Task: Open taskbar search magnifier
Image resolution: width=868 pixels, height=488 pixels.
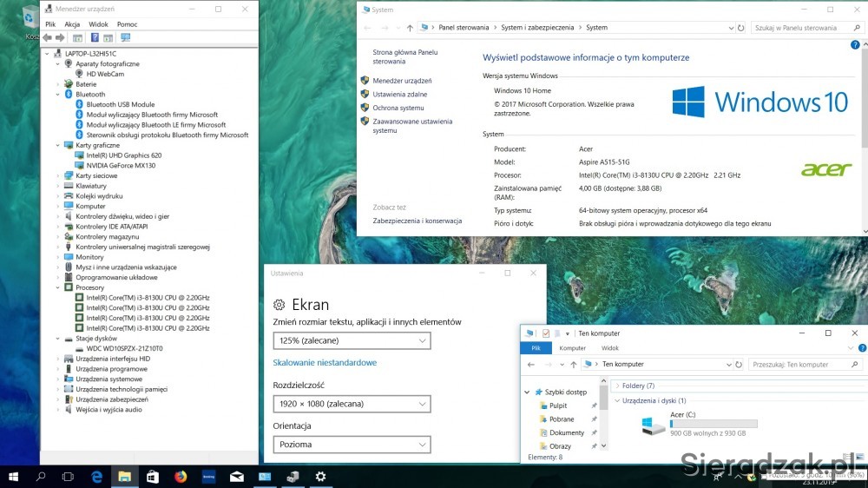Action: 41,477
